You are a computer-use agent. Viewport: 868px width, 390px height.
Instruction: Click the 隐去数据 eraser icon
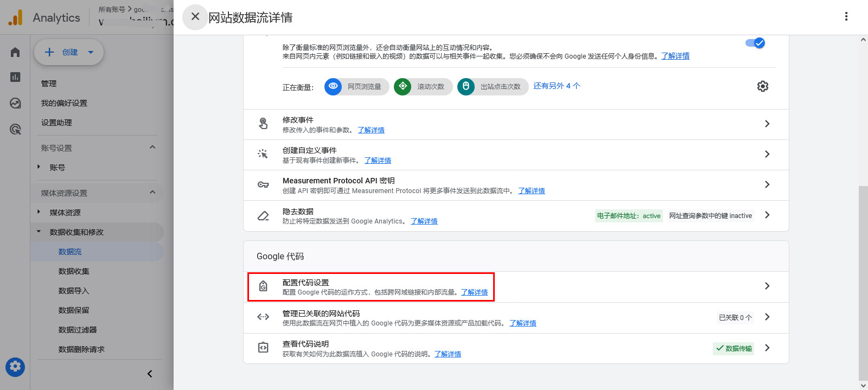tap(263, 215)
